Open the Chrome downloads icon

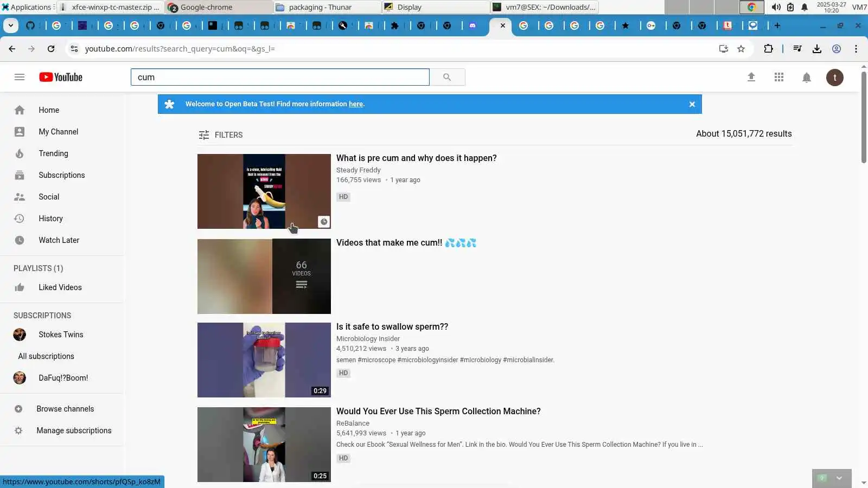pos(817,49)
